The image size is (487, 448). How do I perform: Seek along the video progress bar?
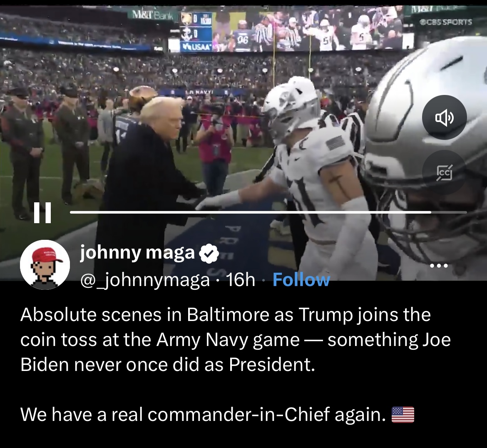point(268,212)
